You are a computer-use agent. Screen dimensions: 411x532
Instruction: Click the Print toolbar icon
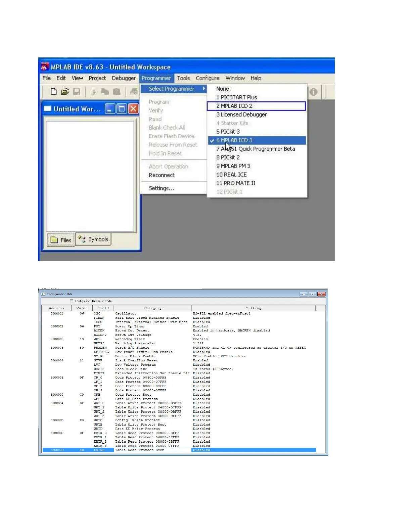click(x=134, y=91)
